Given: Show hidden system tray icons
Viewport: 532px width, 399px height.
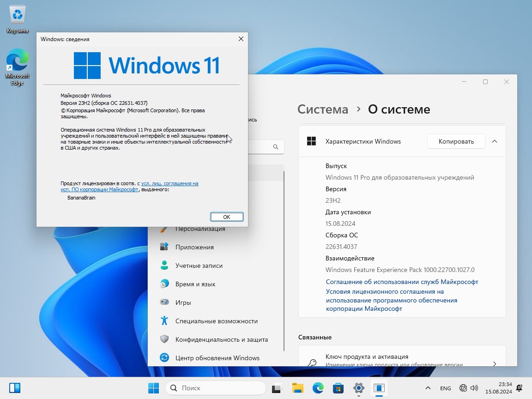Looking at the screenshot, I should pos(428,388).
